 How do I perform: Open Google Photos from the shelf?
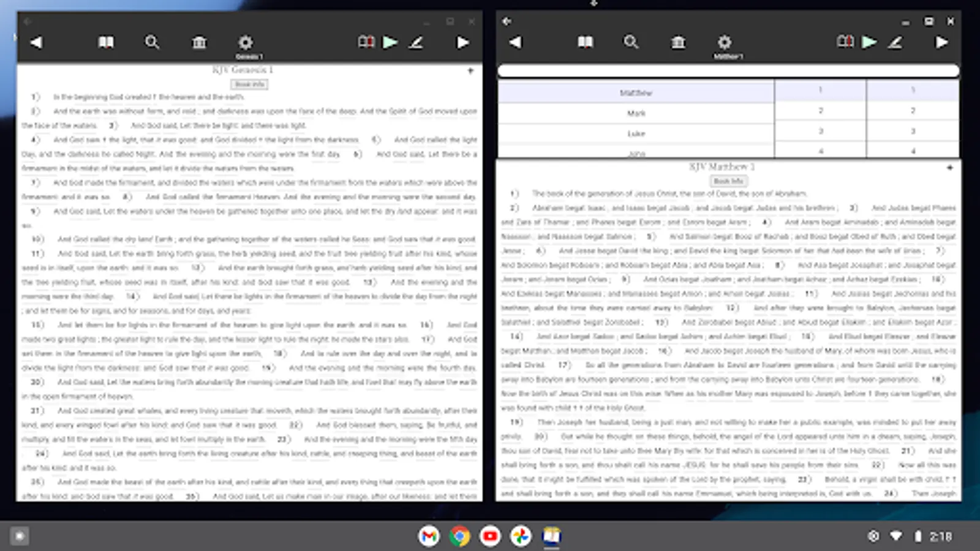tap(521, 536)
